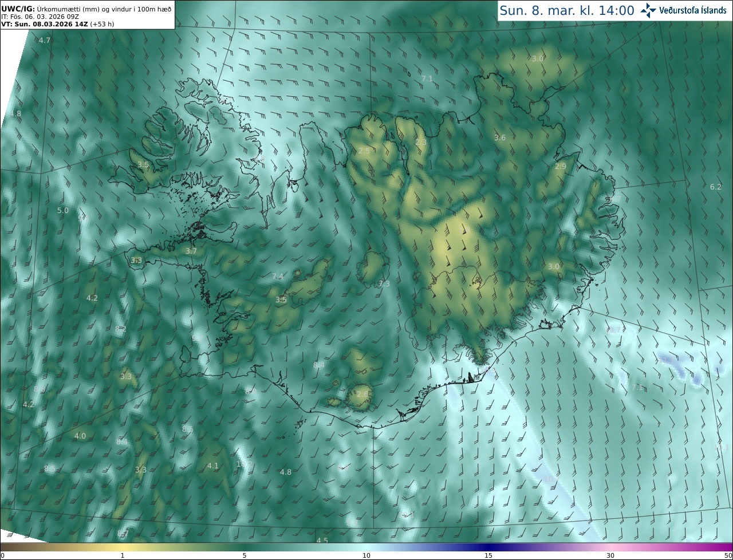Click the 3.6 value label on the map
This screenshot has height=560, width=733.
tap(500, 138)
